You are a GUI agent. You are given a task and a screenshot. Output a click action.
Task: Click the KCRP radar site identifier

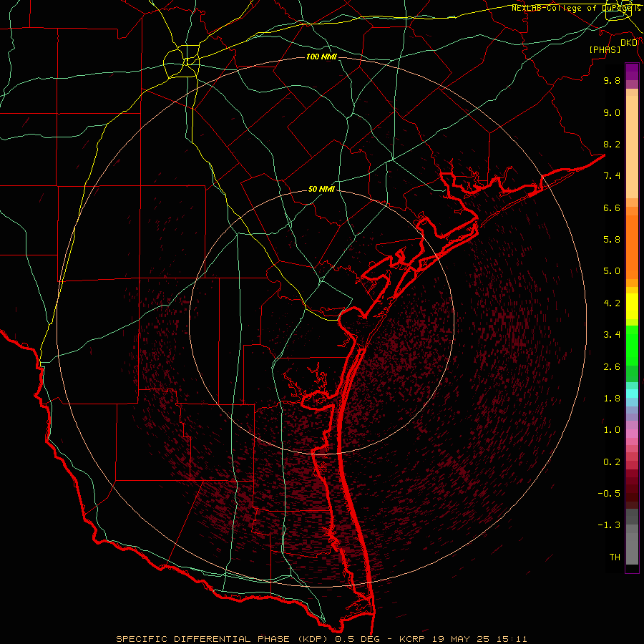coord(413,639)
